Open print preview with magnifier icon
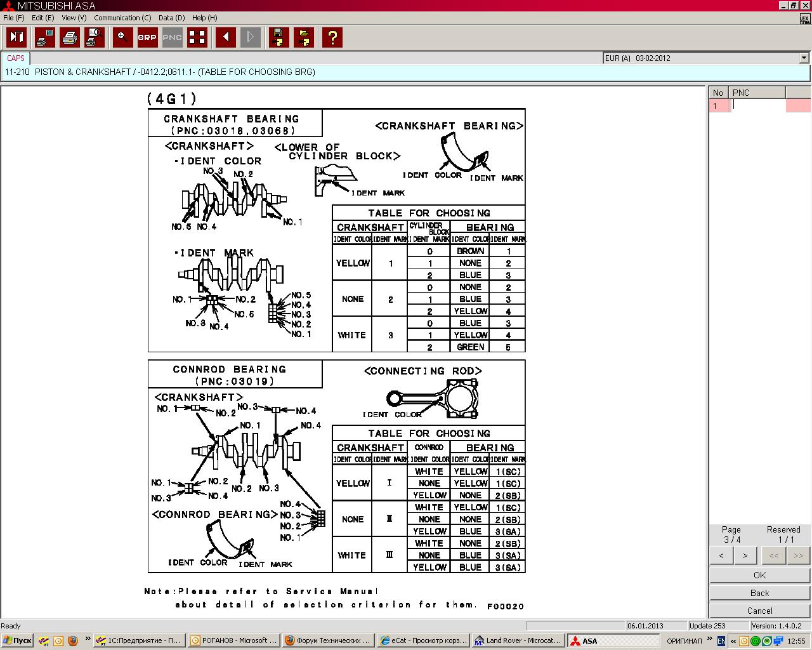 95,37
